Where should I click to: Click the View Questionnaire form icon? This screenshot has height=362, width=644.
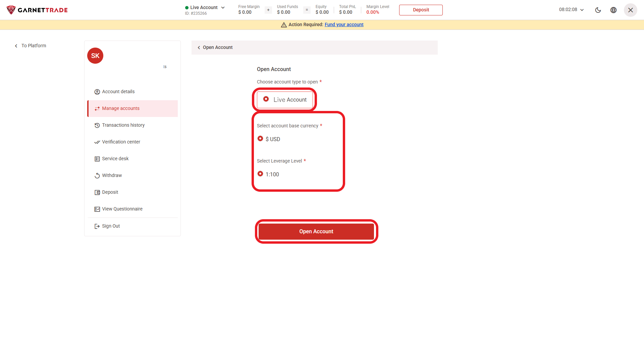pos(97,209)
